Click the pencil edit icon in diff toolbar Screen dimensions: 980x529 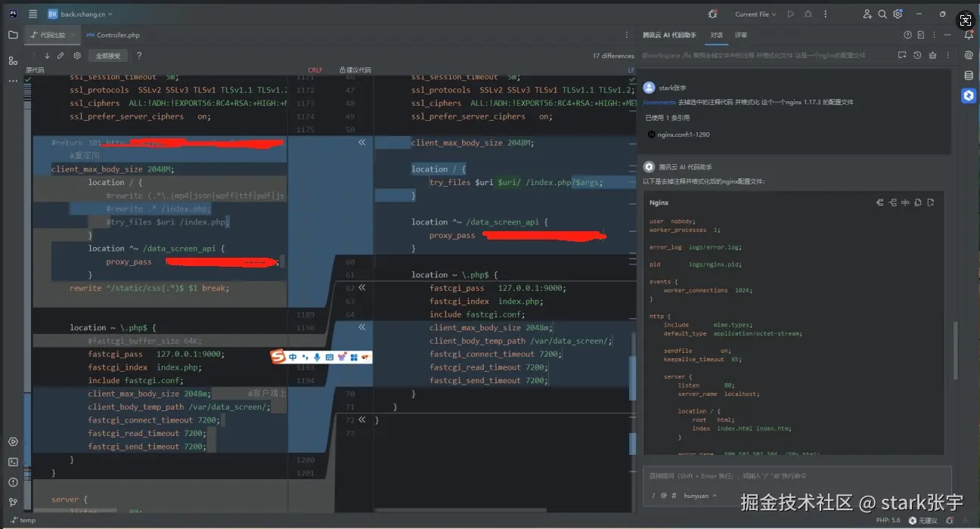[x=60, y=55]
